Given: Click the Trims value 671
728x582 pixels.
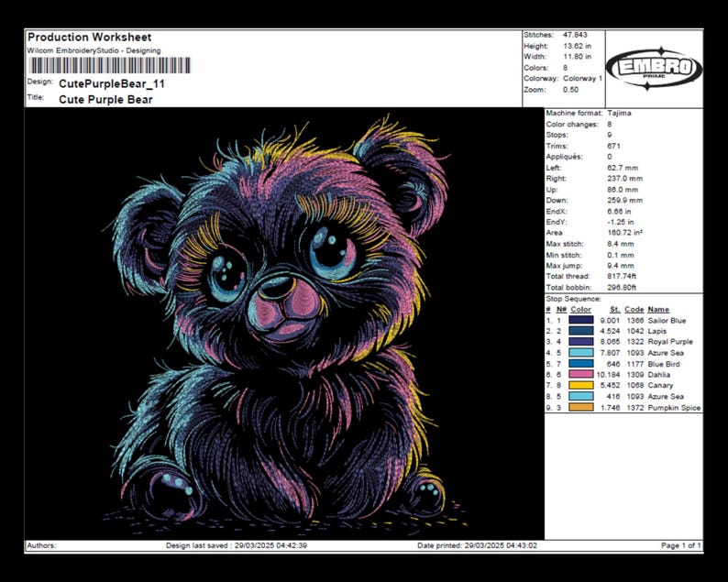Looking at the screenshot, I should pos(613,146).
